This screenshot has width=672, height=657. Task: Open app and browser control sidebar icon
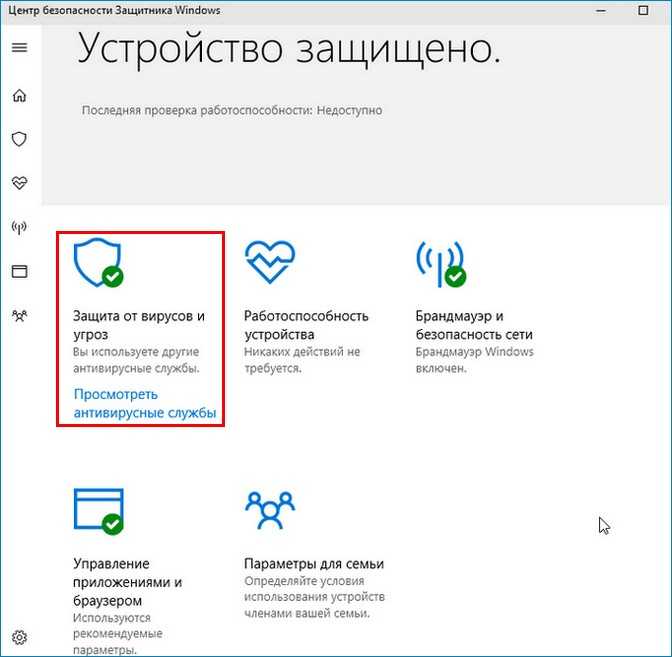click(x=19, y=272)
